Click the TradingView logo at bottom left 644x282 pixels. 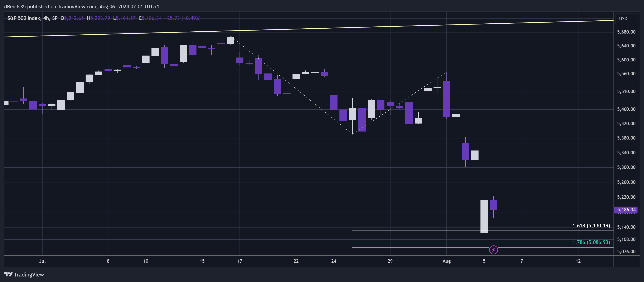[24, 275]
